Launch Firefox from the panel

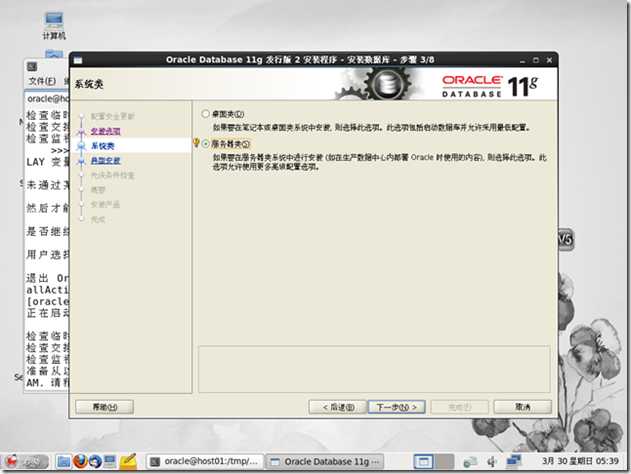tap(80, 461)
